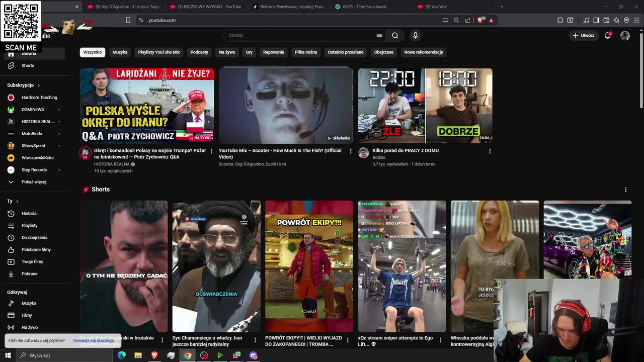644x362 pixels.
Task: Click the Utwórz create button
Action: [583, 35]
